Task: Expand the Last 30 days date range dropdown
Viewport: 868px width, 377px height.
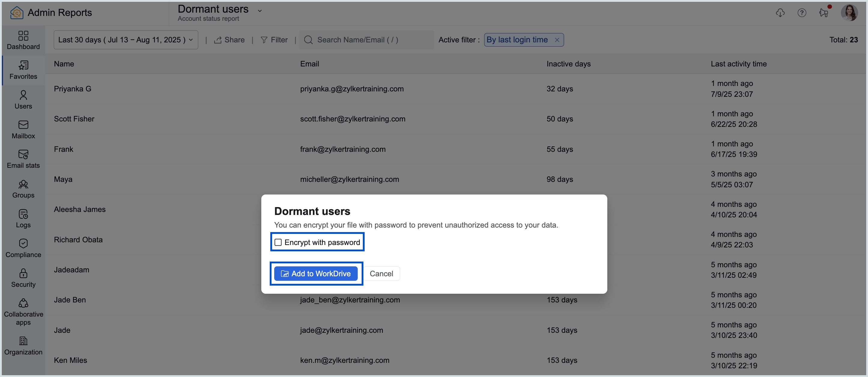Action: (126, 40)
